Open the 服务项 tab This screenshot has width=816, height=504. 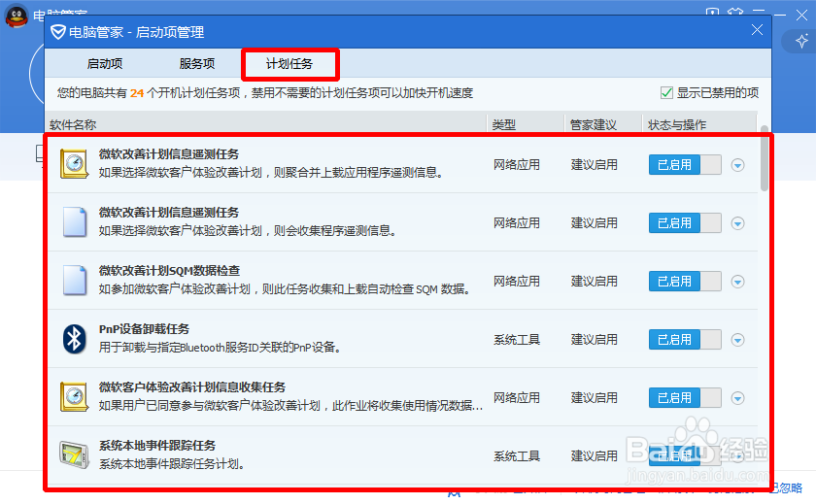(x=196, y=64)
